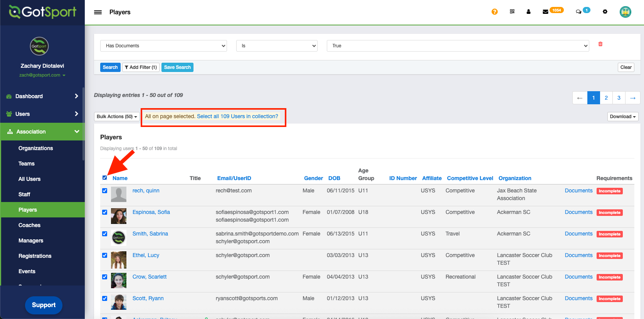
Task: Toggle the hamburger sidebar menu icon
Action: 98,12
